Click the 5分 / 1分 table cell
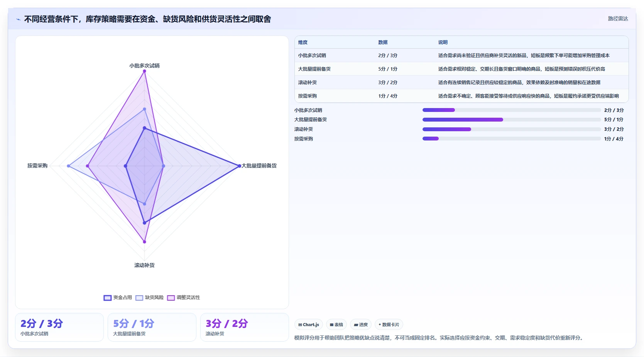The image size is (644, 357). tap(388, 69)
